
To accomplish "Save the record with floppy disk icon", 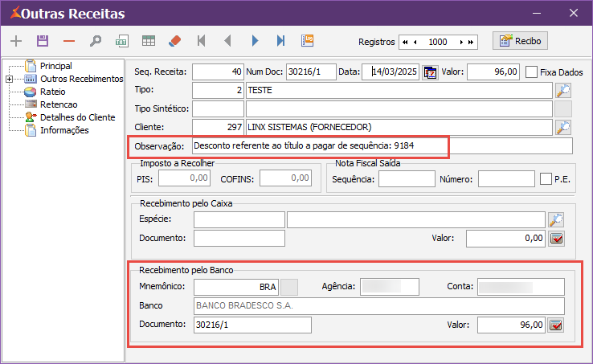I will (x=43, y=41).
